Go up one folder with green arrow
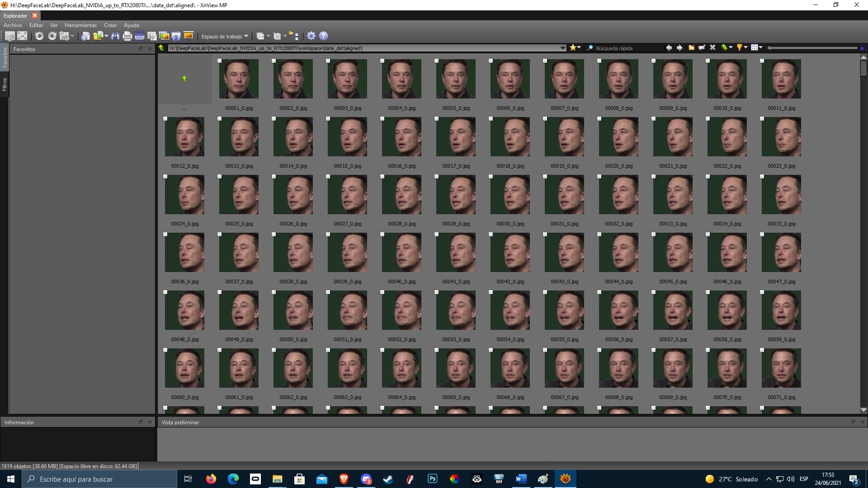 pos(161,48)
